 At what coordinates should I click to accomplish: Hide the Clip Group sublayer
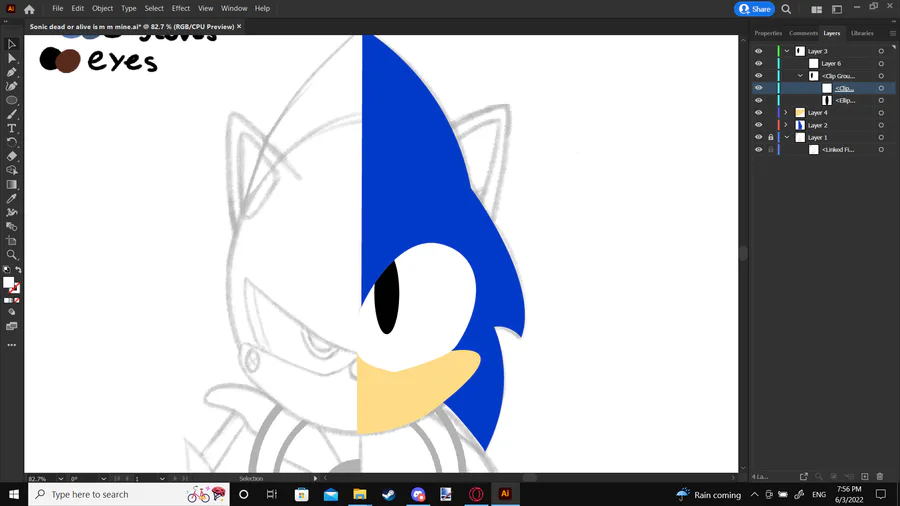pos(759,76)
